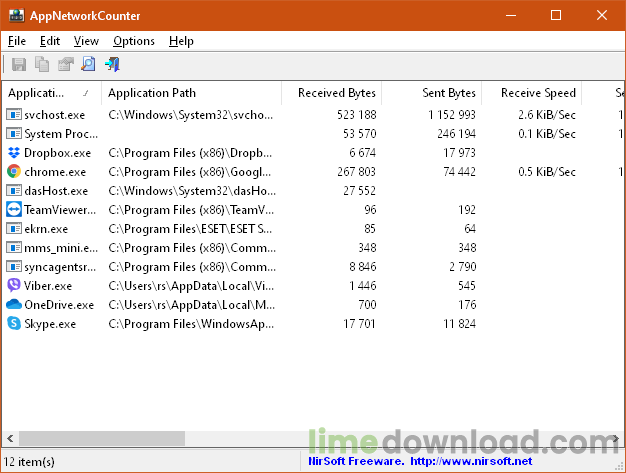Click the Find magnifier toolbar icon
Image resolution: width=626 pixels, height=473 pixels.
[88, 64]
